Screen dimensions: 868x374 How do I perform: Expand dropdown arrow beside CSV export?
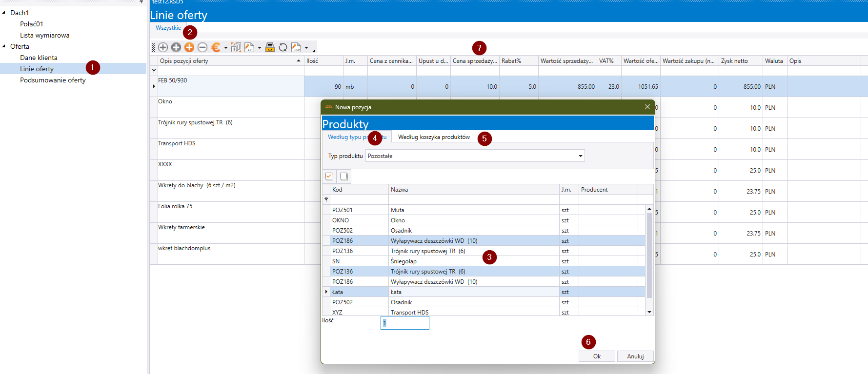[306, 48]
